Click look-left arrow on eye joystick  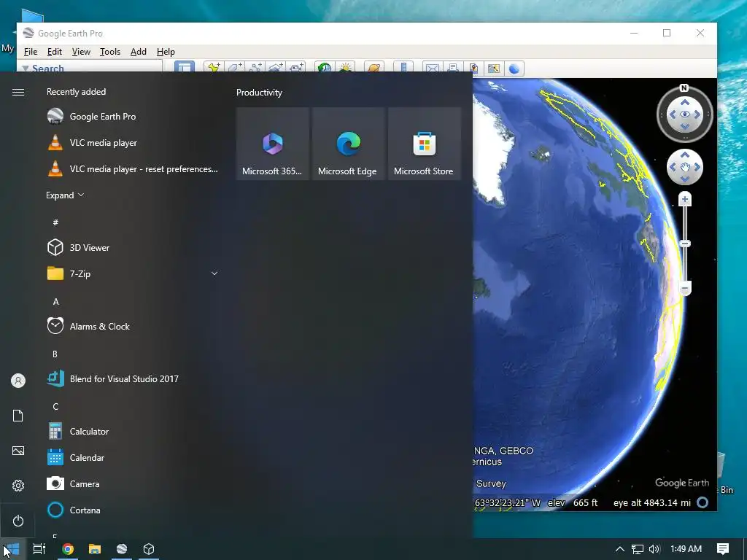(673, 114)
